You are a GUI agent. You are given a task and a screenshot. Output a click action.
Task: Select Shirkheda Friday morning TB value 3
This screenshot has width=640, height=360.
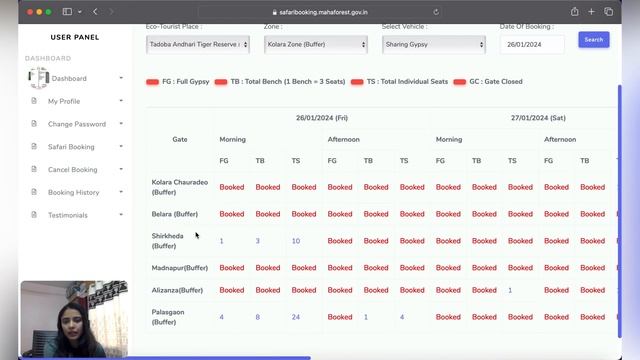[x=258, y=241]
